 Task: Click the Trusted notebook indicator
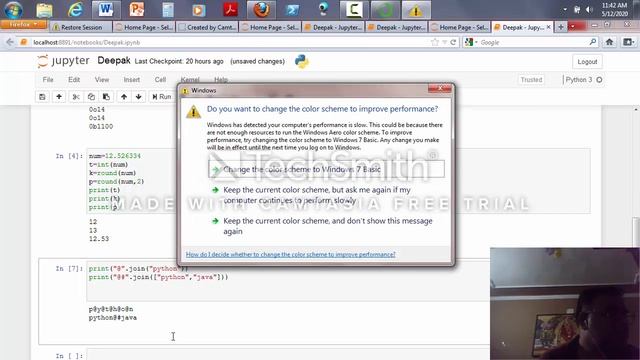[531, 80]
